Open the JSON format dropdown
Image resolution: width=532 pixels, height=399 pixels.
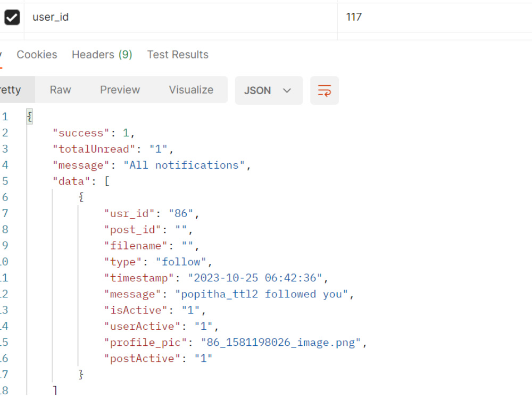click(269, 90)
